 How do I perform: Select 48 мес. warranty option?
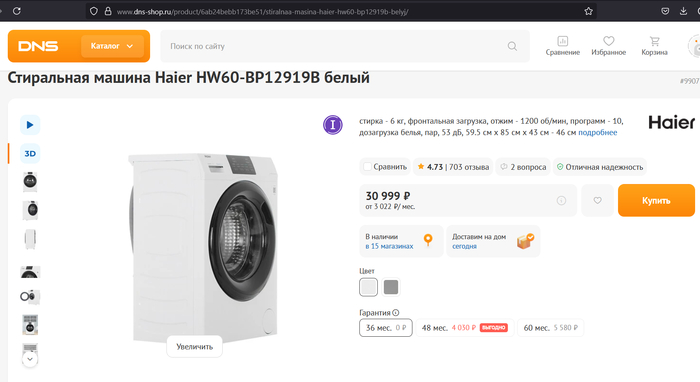click(x=465, y=328)
